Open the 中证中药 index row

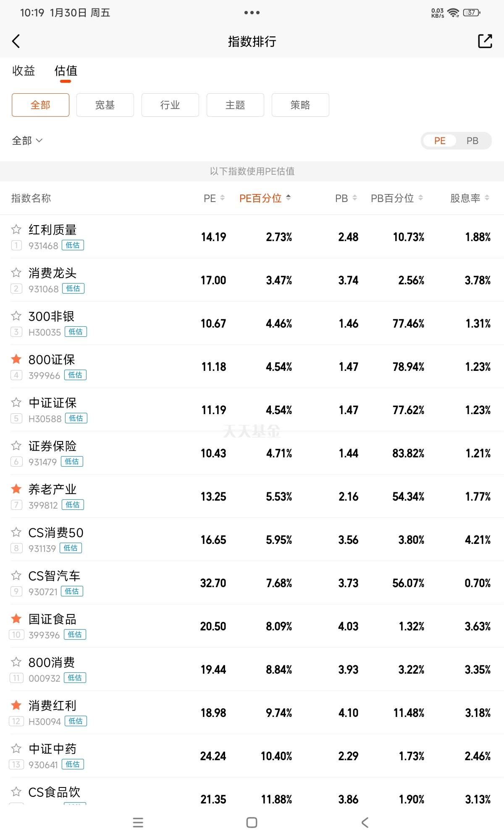coord(252,756)
